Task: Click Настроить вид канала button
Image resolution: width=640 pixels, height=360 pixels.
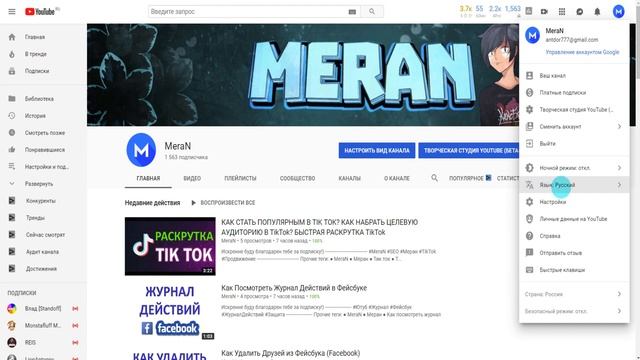Action: coord(377,151)
